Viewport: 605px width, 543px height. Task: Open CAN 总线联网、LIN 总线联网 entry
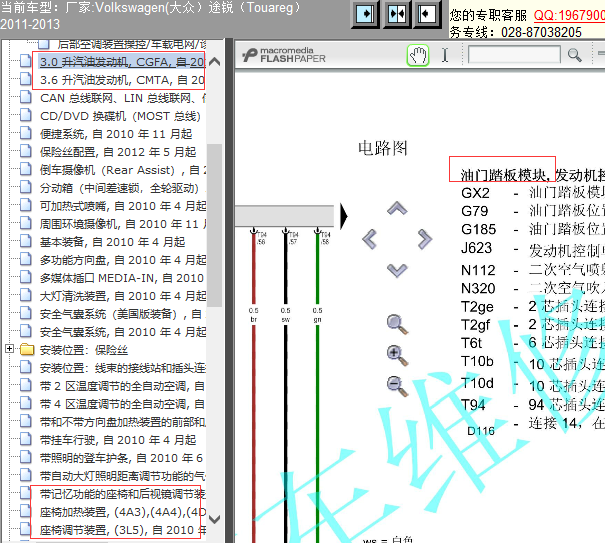[123, 98]
